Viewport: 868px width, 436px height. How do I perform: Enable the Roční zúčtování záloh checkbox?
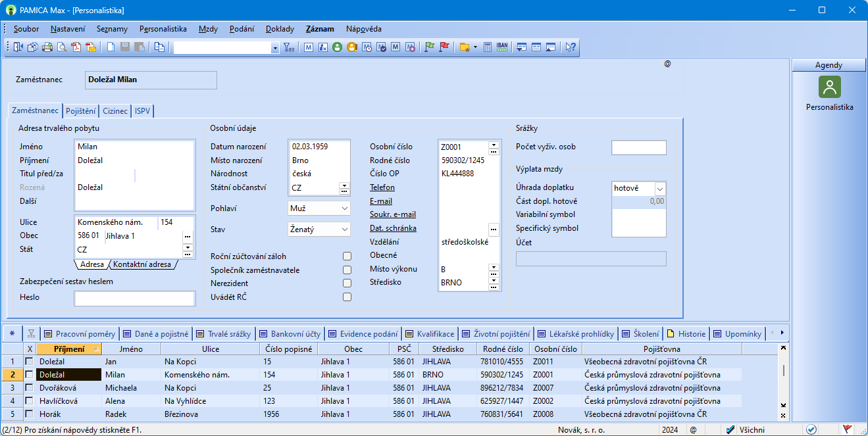point(347,256)
